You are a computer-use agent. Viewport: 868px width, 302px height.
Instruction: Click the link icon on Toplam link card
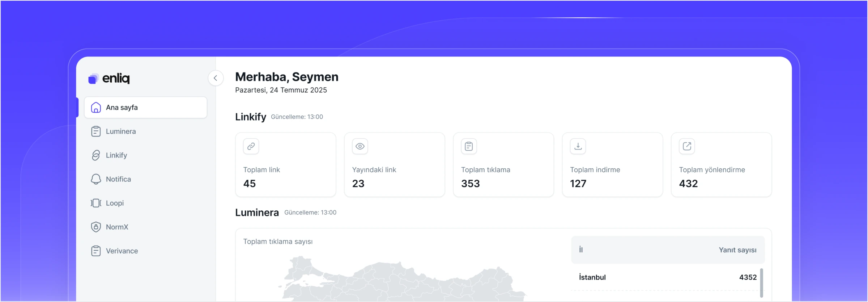pos(251,146)
